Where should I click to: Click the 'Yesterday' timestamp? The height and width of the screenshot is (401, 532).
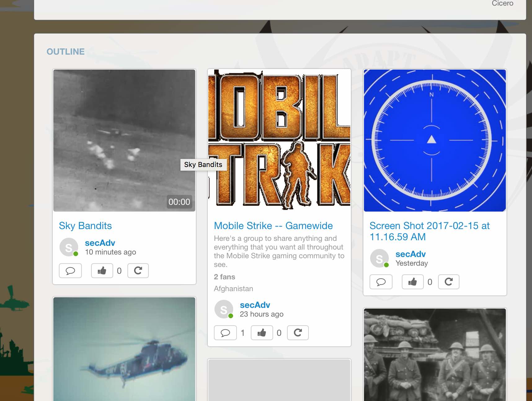coord(412,264)
